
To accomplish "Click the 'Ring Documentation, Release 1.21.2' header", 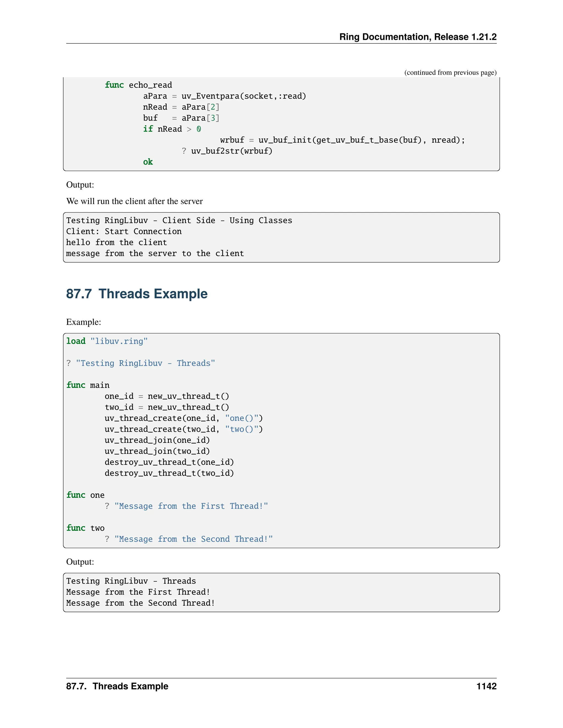I will (418, 37).
